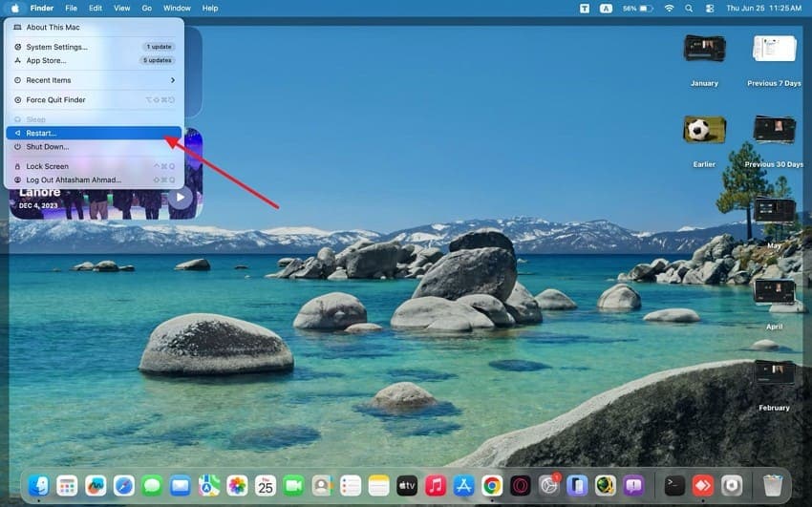Open Calendar showing 25 in dock

pyautogui.click(x=266, y=486)
